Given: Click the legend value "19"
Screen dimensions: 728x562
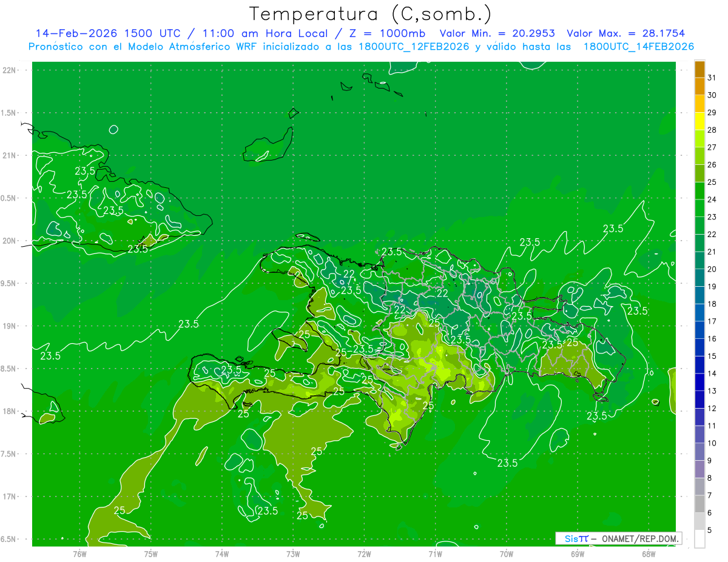Looking at the screenshot, I should [712, 287].
